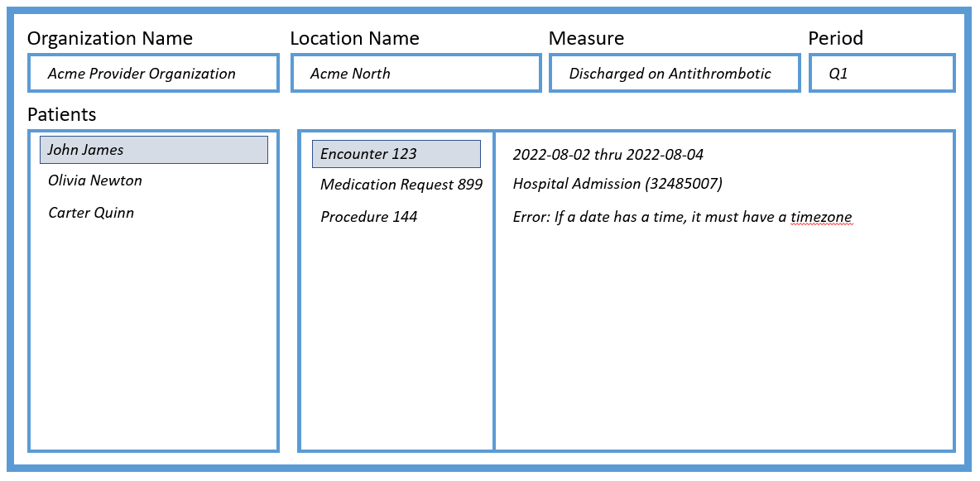Click the Hospital Admission (32485007) line
Screen dimensions: 980x481
coord(617,184)
